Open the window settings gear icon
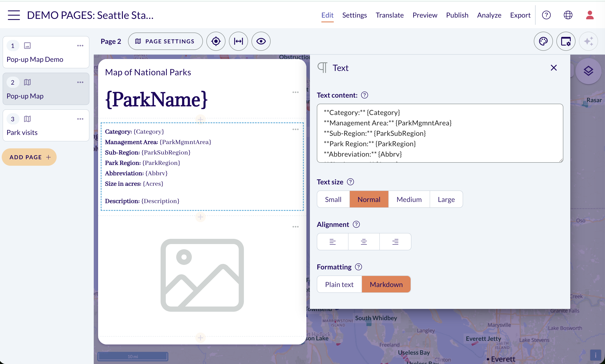This screenshot has width=605, height=364. click(566, 41)
